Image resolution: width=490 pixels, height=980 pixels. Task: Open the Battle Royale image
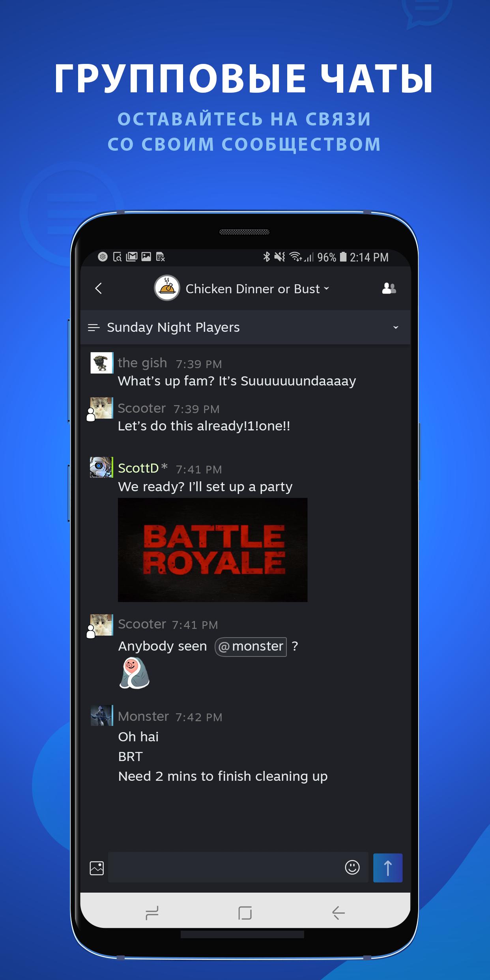click(213, 550)
